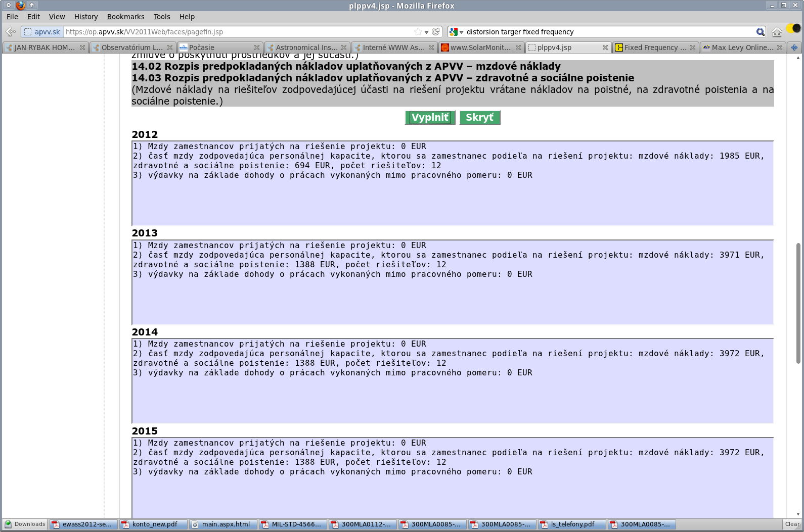The width and height of the screenshot is (804, 532).
Task: Close the www.SolarMonit tab
Action: pyautogui.click(x=518, y=47)
